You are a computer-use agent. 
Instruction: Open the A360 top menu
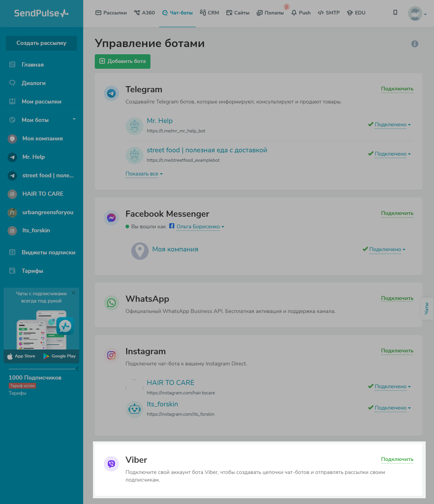click(x=144, y=13)
